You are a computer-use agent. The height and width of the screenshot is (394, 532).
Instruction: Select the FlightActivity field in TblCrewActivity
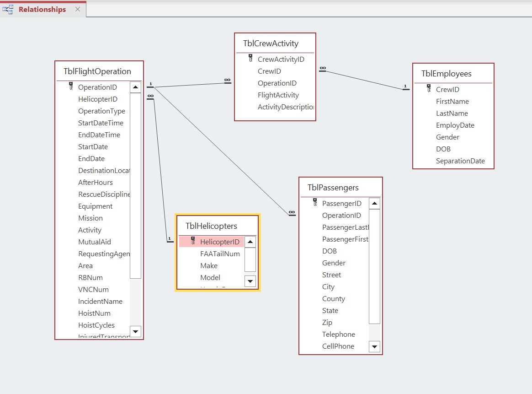[278, 95]
